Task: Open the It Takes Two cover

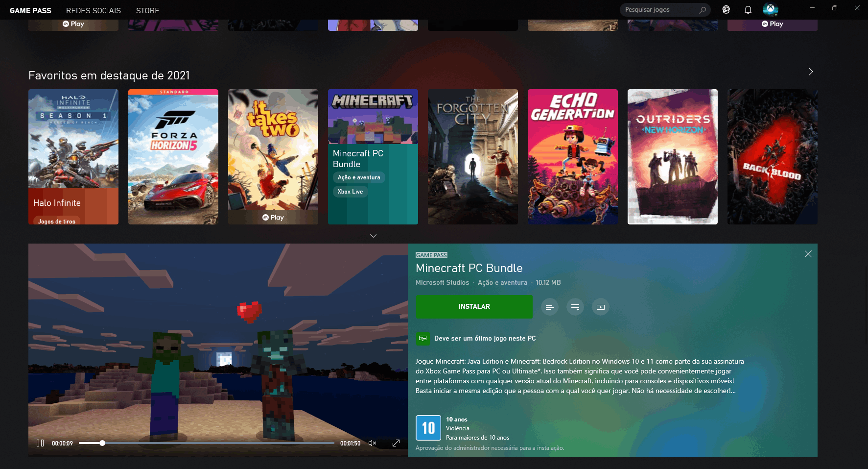Action: tap(273, 157)
